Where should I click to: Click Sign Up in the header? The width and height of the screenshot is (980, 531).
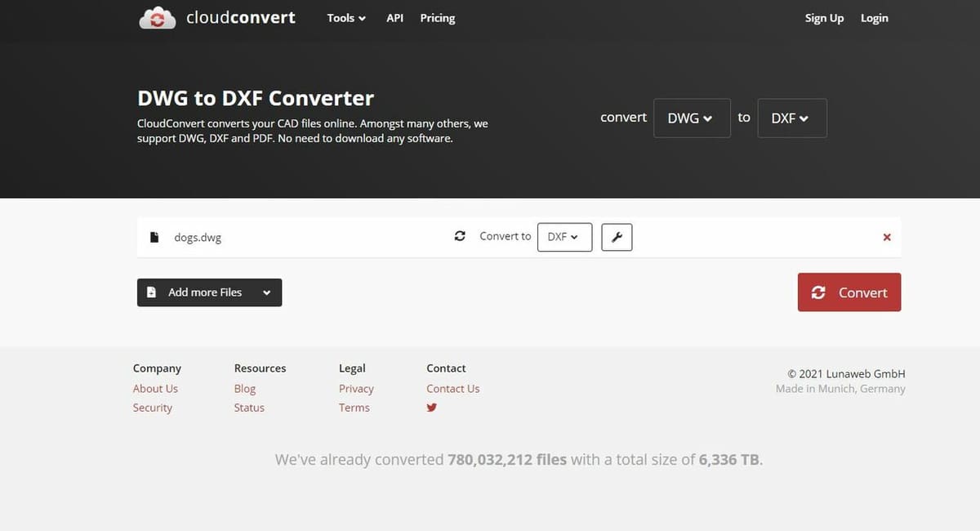click(x=824, y=18)
